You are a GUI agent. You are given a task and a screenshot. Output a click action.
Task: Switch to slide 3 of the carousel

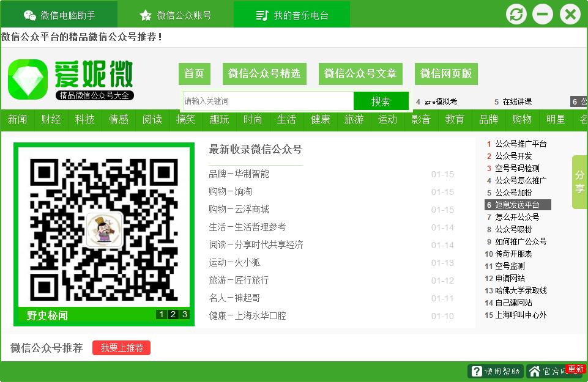click(184, 315)
